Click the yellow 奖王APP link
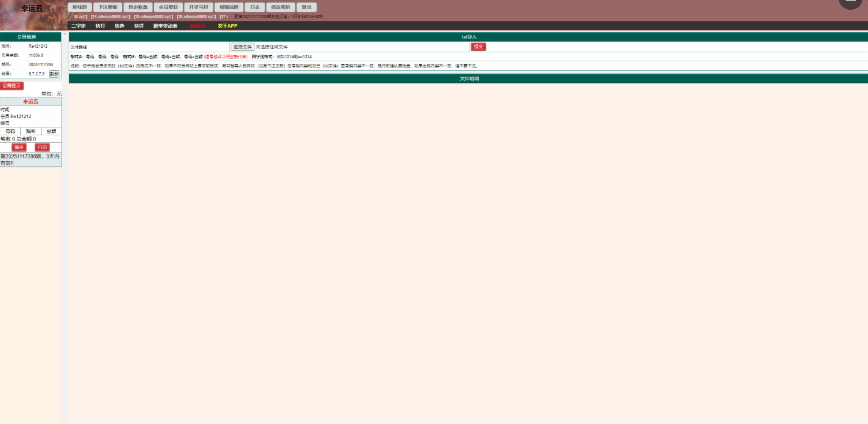The height and width of the screenshot is (424, 868). pyautogui.click(x=227, y=26)
